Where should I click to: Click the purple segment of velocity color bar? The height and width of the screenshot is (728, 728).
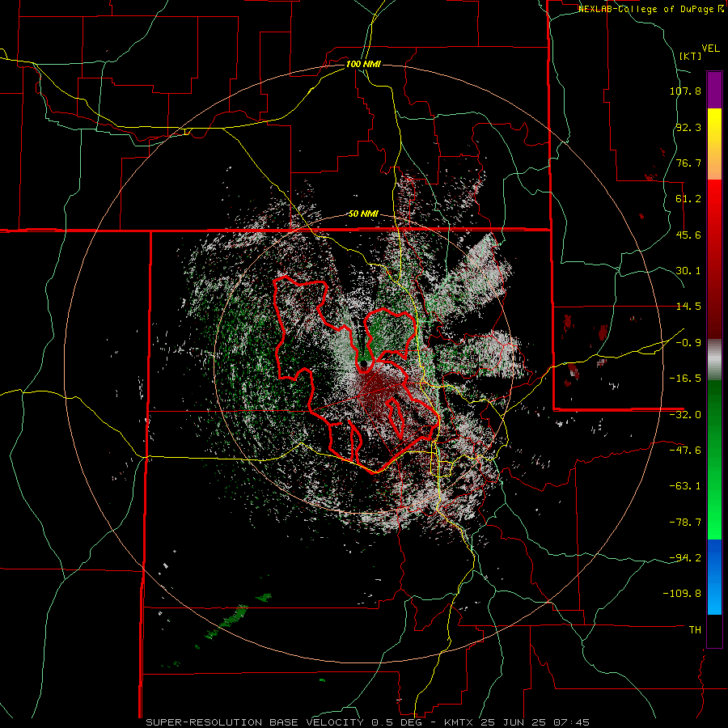[714, 90]
